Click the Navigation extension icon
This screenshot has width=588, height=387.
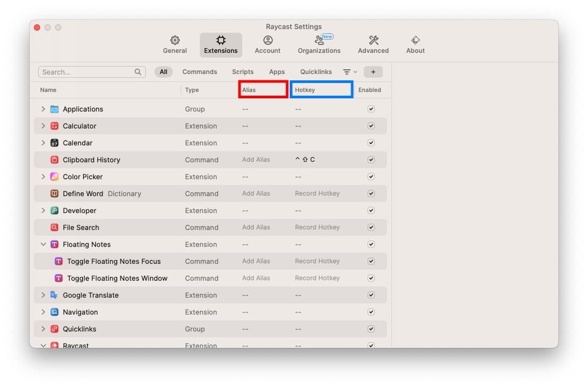tap(54, 312)
